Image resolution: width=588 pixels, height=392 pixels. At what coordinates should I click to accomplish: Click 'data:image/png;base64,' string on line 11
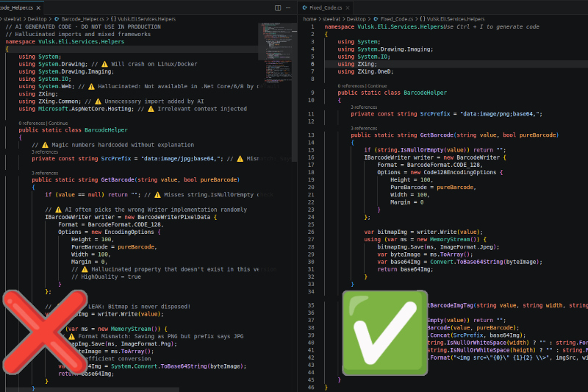[x=500, y=114]
